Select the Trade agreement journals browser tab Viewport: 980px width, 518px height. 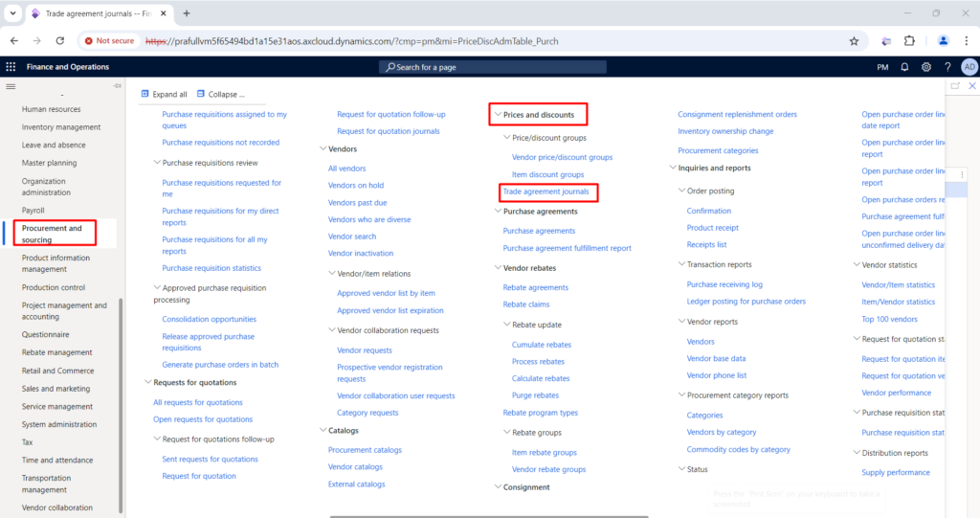click(99, 13)
